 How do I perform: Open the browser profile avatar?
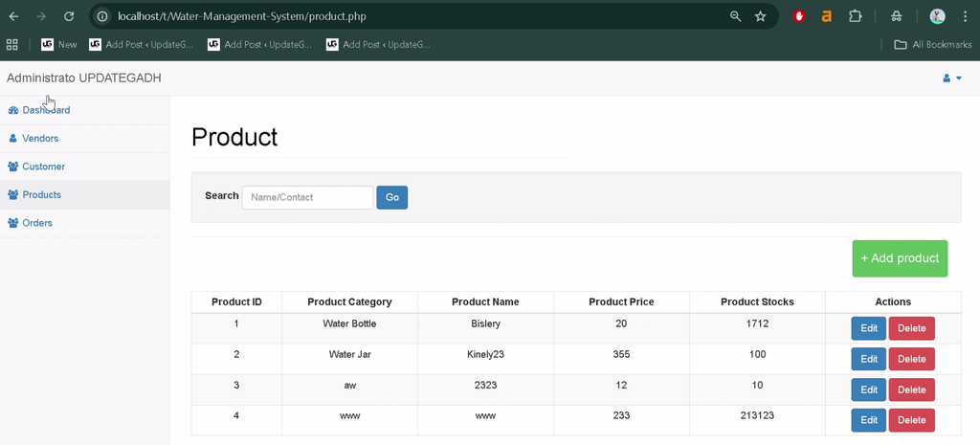(x=938, y=17)
